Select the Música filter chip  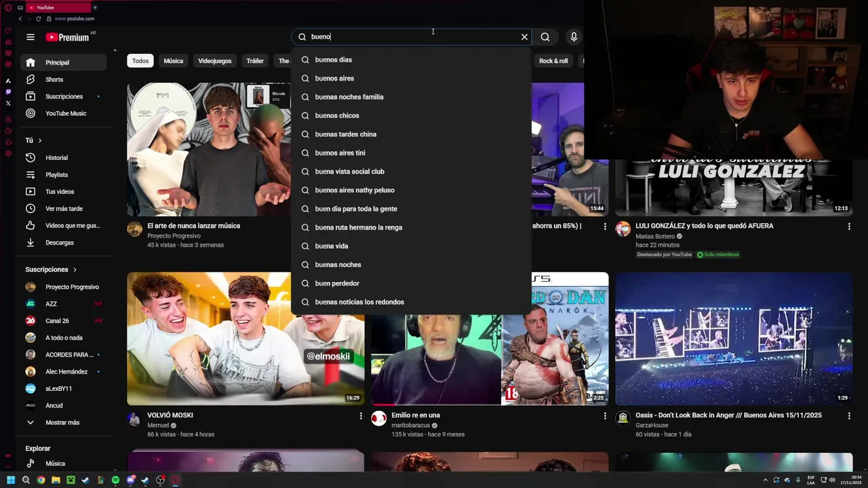(x=174, y=61)
